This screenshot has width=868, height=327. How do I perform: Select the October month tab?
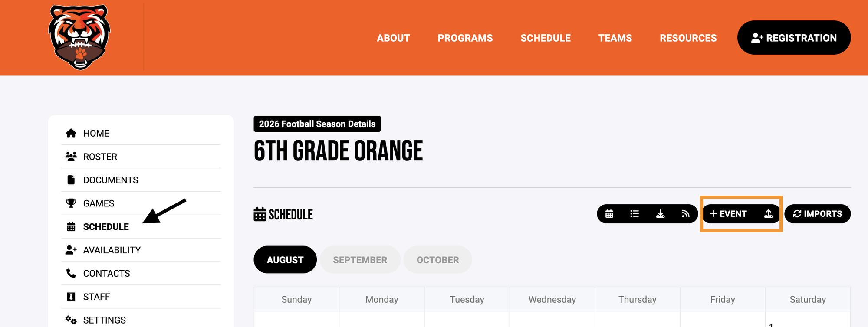tap(437, 260)
